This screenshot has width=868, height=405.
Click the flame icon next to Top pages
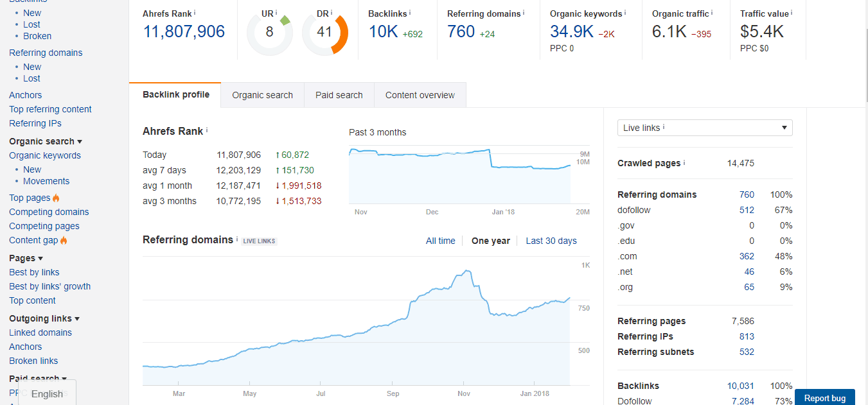[x=56, y=198]
